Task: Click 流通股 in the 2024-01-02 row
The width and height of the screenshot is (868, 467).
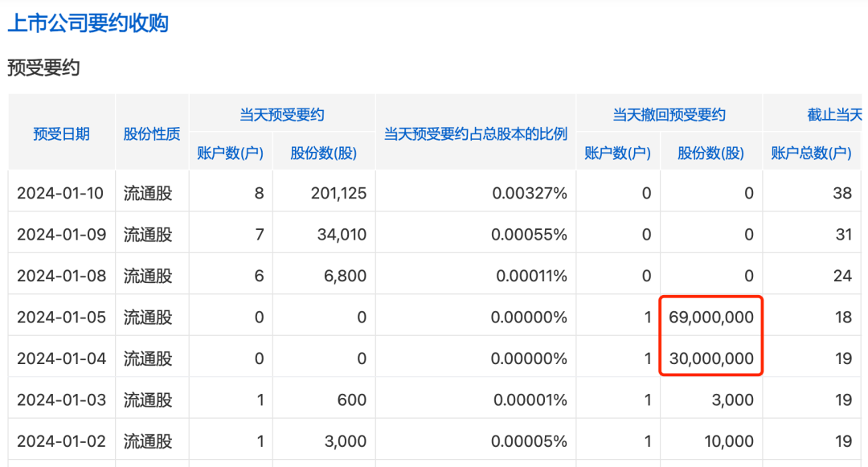Action: point(148,441)
